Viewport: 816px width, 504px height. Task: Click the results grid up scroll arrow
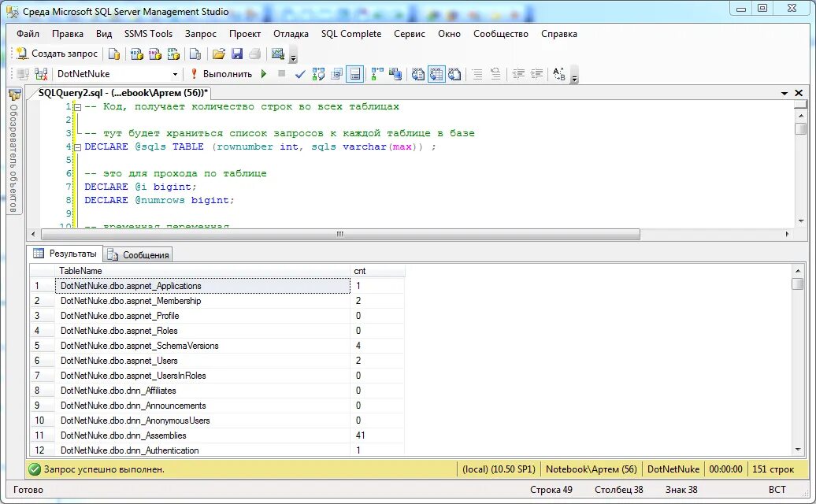[797, 271]
